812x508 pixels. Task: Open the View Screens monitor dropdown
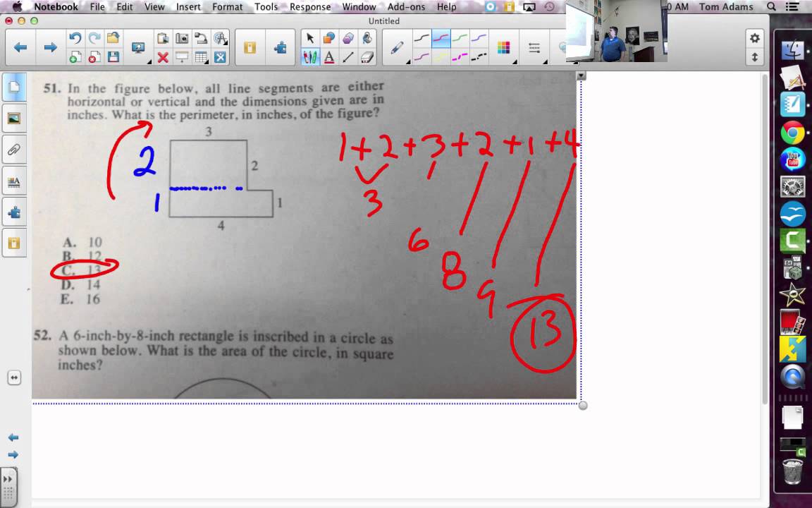(138, 48)
